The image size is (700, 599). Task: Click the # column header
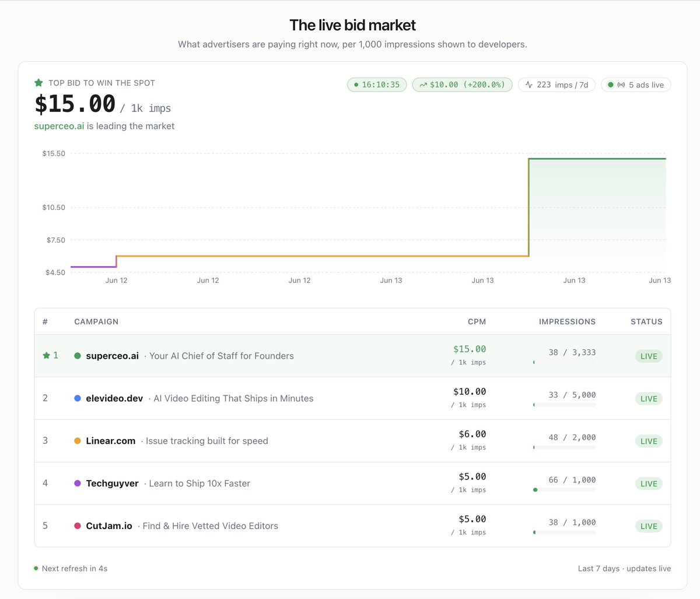click(x=45, y=321)
